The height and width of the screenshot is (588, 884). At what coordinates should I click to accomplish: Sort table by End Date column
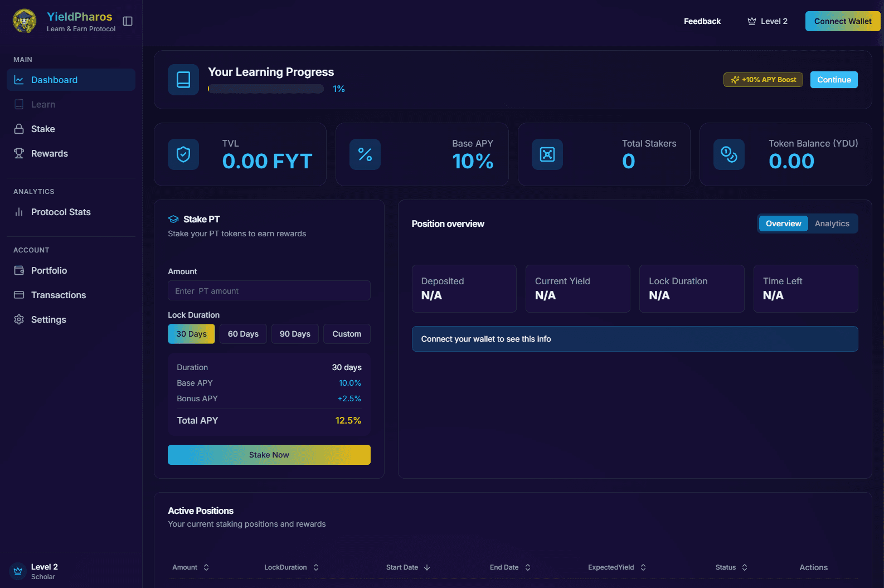(510, 567)
